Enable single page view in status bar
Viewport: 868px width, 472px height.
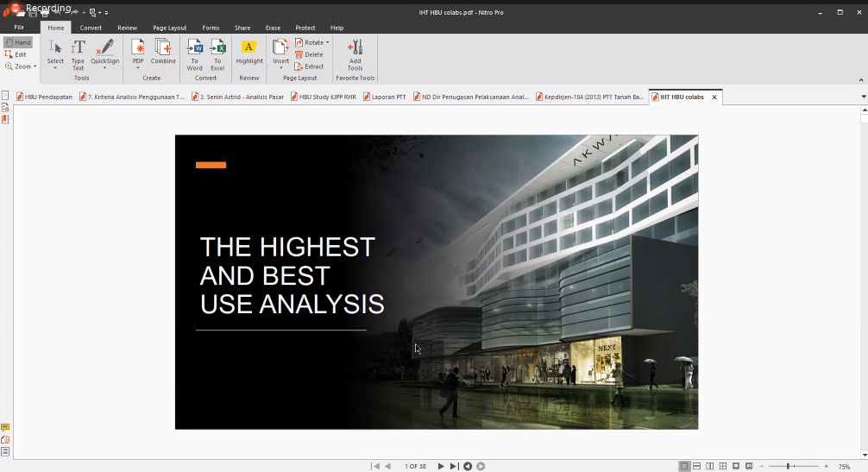(x=684, y=466)
